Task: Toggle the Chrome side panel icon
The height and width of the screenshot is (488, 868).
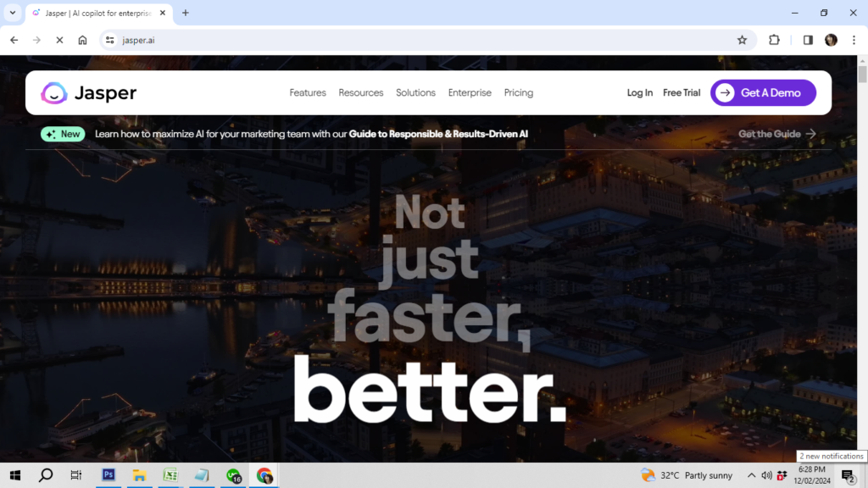Action: click(808, 40)
